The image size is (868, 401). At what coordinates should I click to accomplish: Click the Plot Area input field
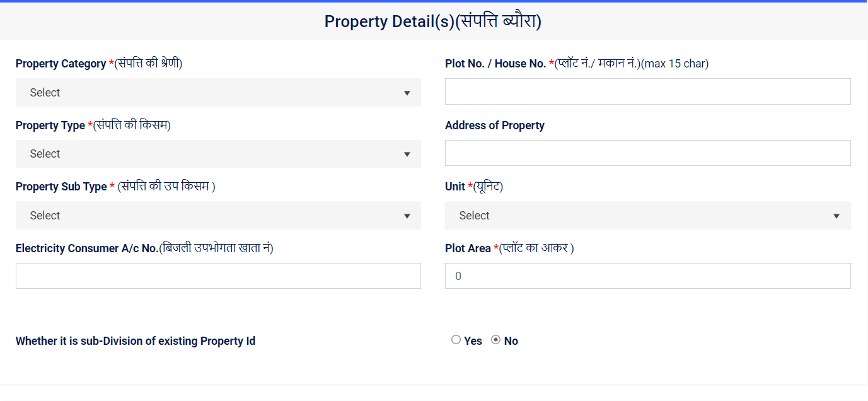coord(647,276)
